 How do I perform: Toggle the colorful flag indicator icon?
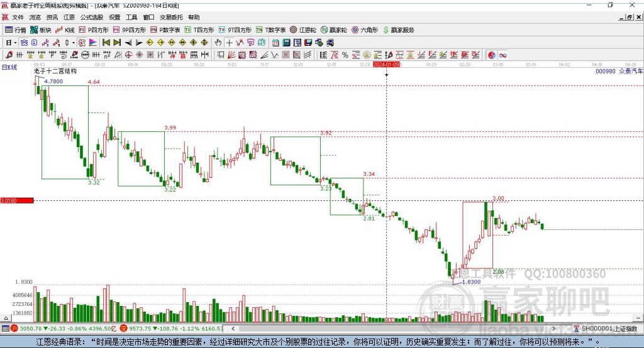(x=93, y=43)
